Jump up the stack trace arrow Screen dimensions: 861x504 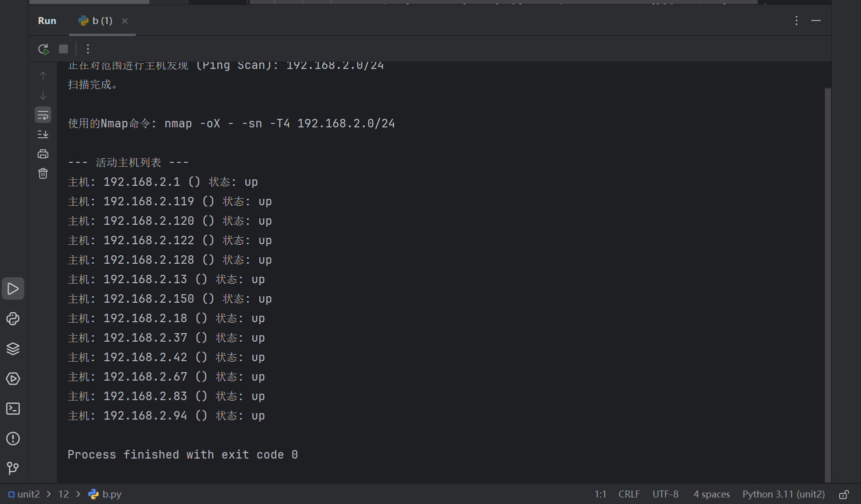click(43, 76)
